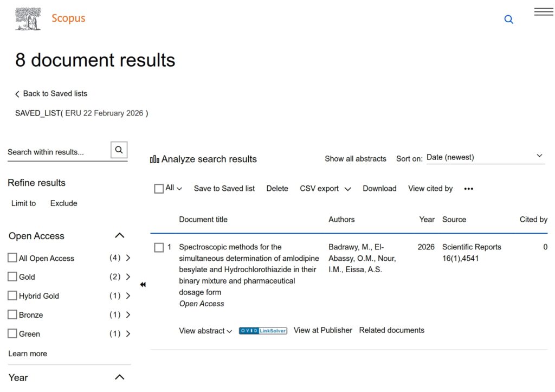
Task: Open the search magnifier in header
Action: (x=508, y=20)
